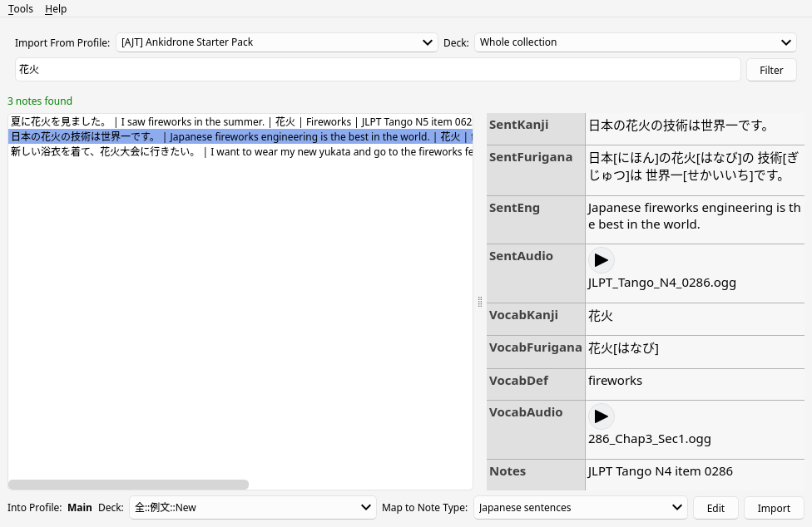812x527 pixels.
Task: Play the VocabAudio clip 286_Chap3_Sec1.ogg
Action: click(x=601, y=416)
